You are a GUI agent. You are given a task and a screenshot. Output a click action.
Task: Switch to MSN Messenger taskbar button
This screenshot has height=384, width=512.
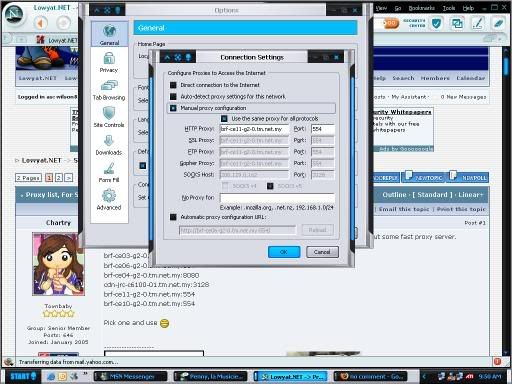pos(131,377)
